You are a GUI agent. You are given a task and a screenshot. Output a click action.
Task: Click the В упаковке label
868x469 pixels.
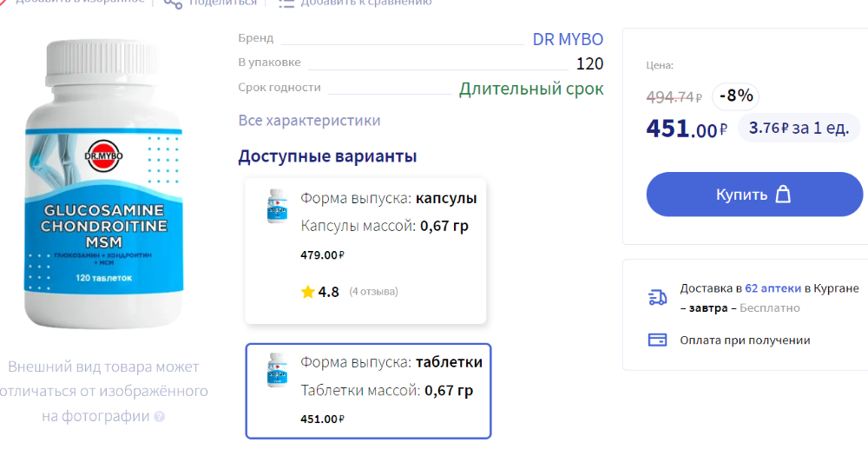click(x=269, y=63)
